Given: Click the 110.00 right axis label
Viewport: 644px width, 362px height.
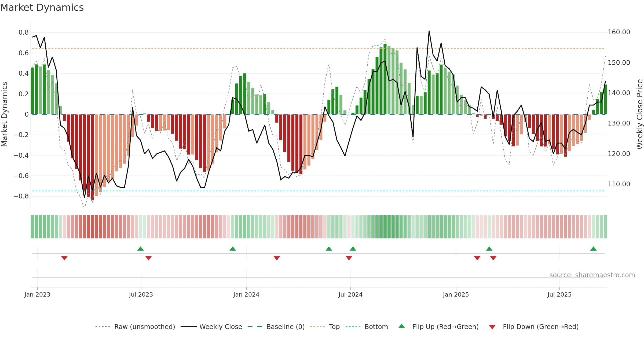Looking at the screenshot, I should tap(619, 184).
